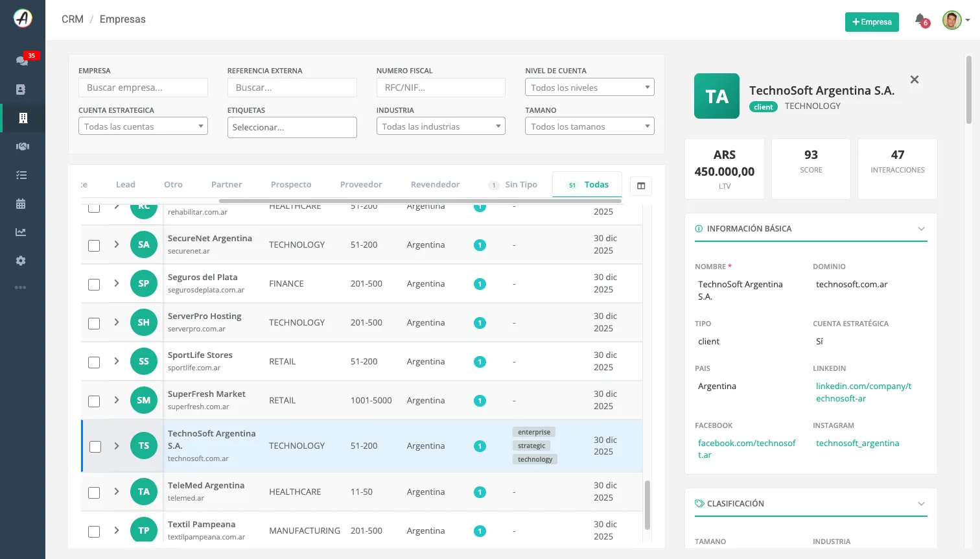This screenshot has width=980, height=559.
Task: Open the Nivel de Cuenta dropdown
Action: pos(590,88)
